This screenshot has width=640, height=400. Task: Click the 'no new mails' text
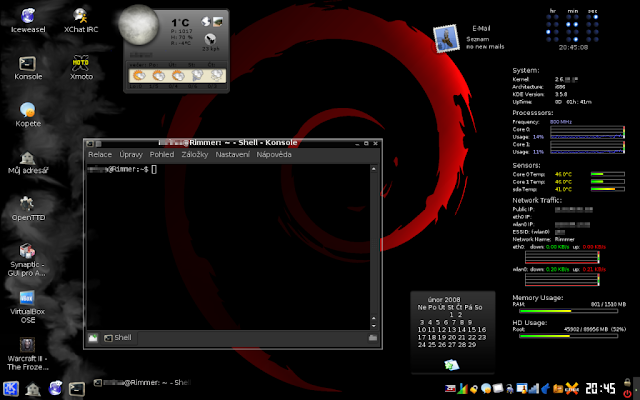pyautogui.click(x=485, y=47)
